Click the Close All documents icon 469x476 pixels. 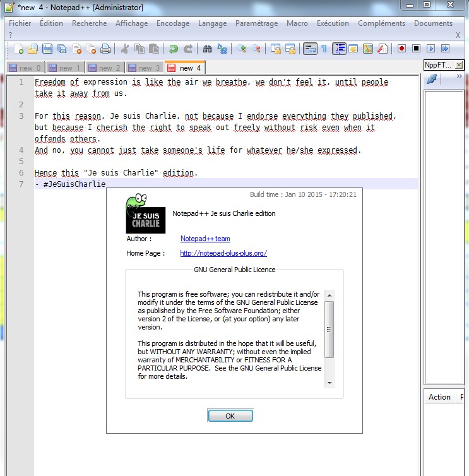point(91,49)
